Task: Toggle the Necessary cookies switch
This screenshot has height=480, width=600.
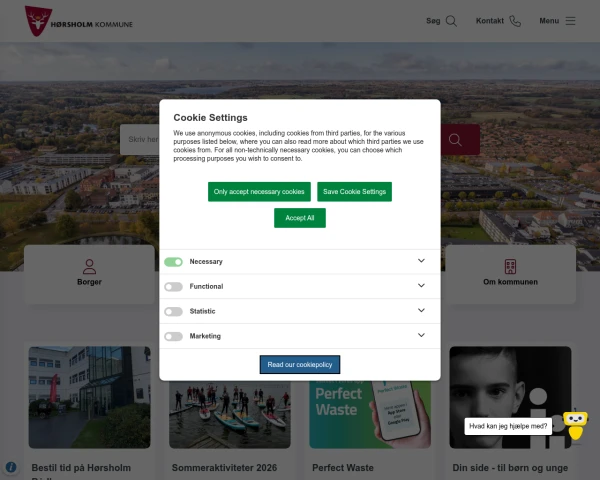Action: (173, 262)
